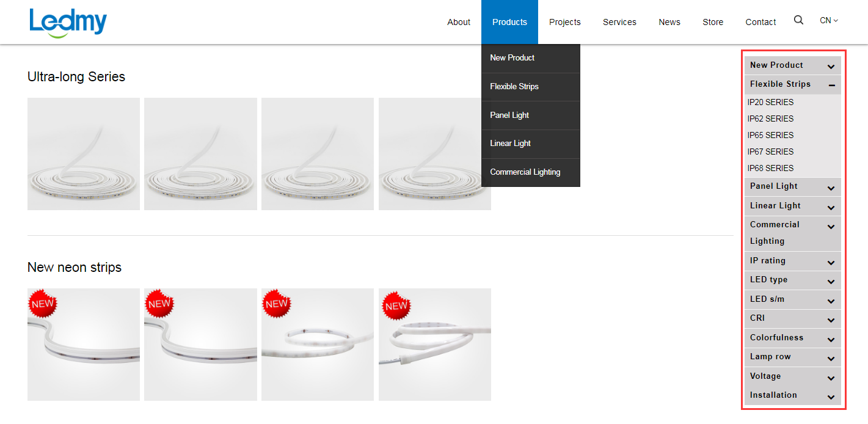Open the CN language dropdown
868x424 pixels.
(x=829, y=20)
